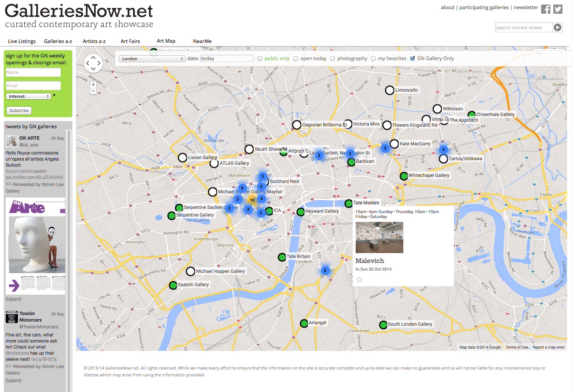This screenshot has height=392, width=572.
Task: Click the Name input field
Action: click(33, 72)
